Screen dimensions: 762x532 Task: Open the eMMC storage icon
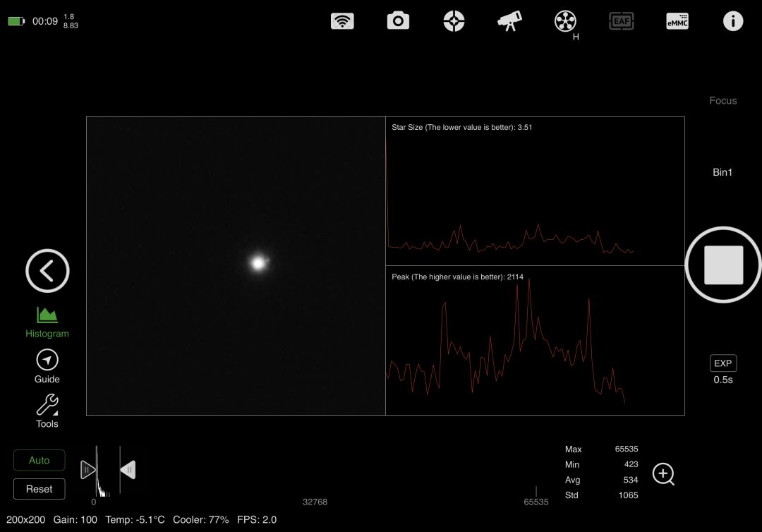pos(677,21)
